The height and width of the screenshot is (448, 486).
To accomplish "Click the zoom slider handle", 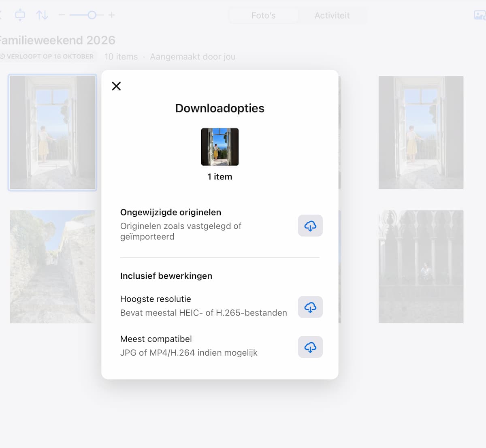I will 92,15.
